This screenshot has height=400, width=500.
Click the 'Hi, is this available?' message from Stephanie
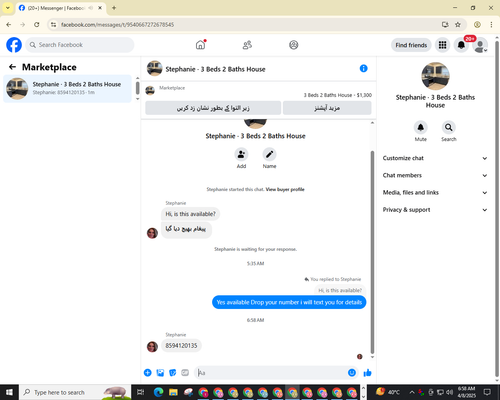190,214
